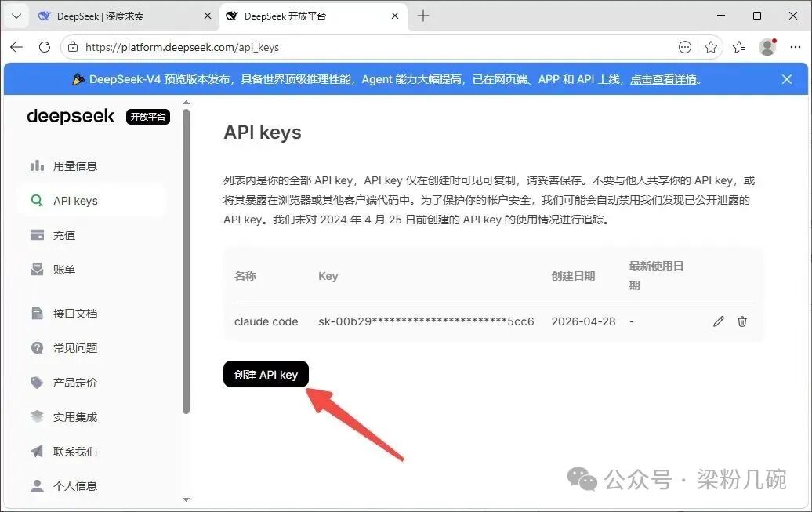Open the 用量信息 sidebar item

pos(91,166)
